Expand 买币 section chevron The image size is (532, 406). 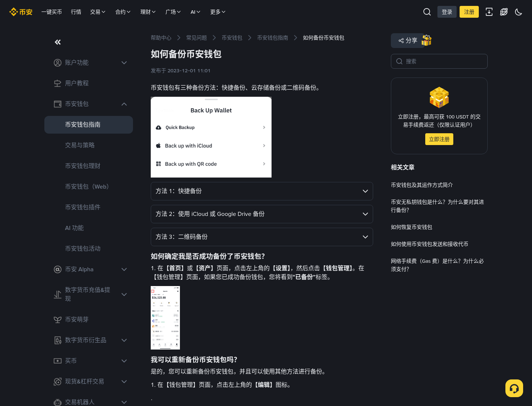point(124,361)
